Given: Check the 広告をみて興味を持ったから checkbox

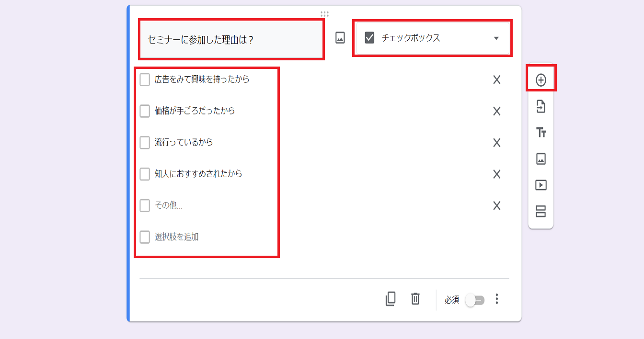Looking at the screenshot, I should pyautogui.click(x=145, y=79).
